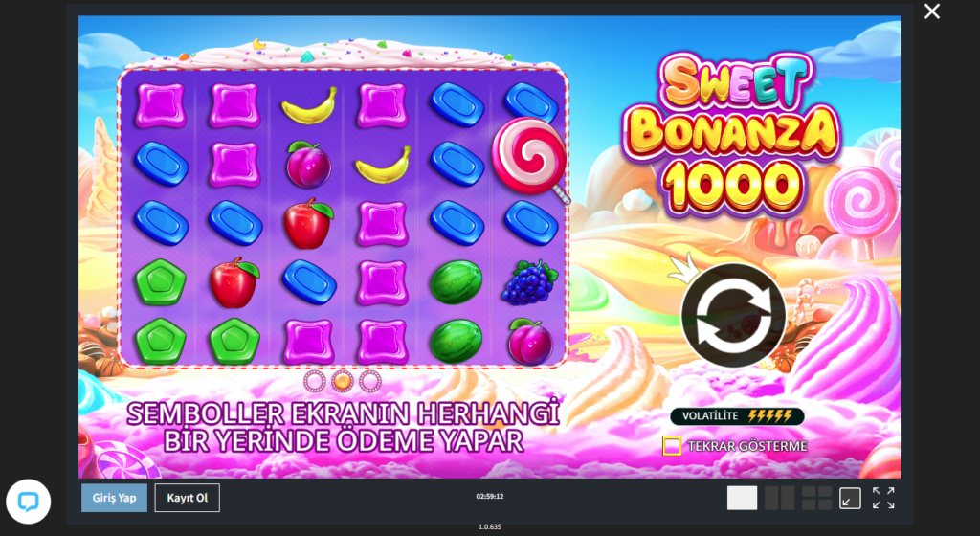The image size is (980, 536).
Task: Switch to single game layout view
Action: coord(742,498)
